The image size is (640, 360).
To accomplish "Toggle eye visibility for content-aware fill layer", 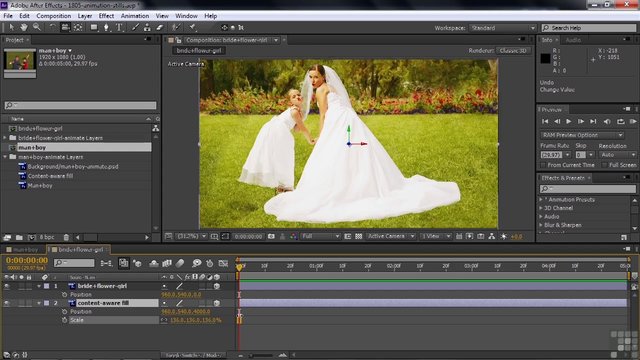I will [7, 303].
